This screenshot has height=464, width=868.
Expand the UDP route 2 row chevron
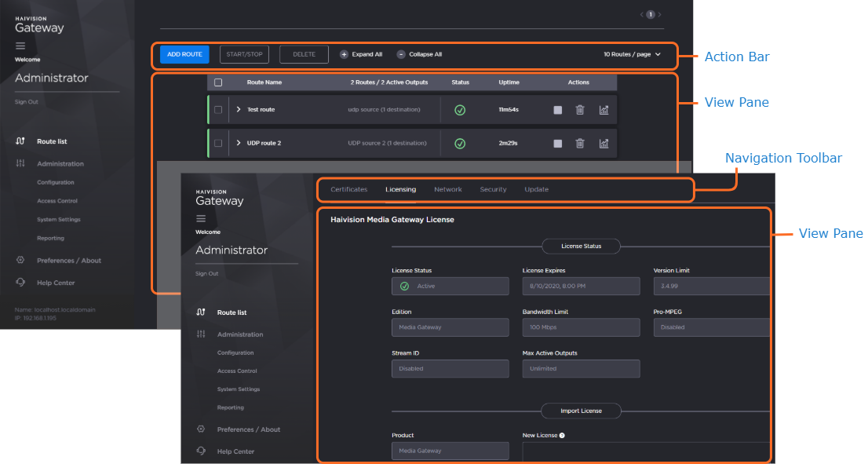pyautogui.click(x=238, y=144)
